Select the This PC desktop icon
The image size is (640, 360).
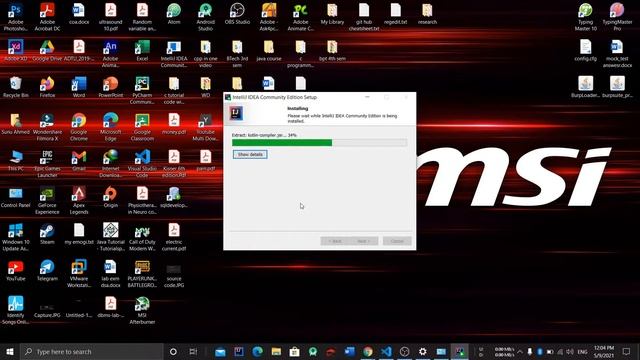[x=16, y=160]
